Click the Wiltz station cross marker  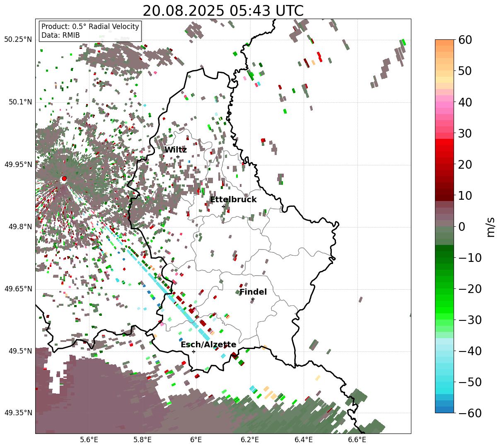tap(178, 157)
